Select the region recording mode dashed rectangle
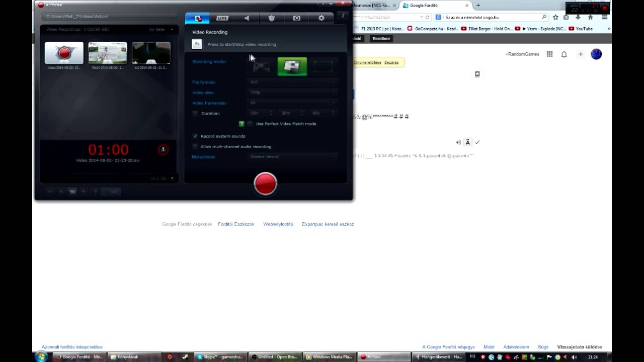The height and width of the screenshot is (362, 644). [x=323, y=66]
